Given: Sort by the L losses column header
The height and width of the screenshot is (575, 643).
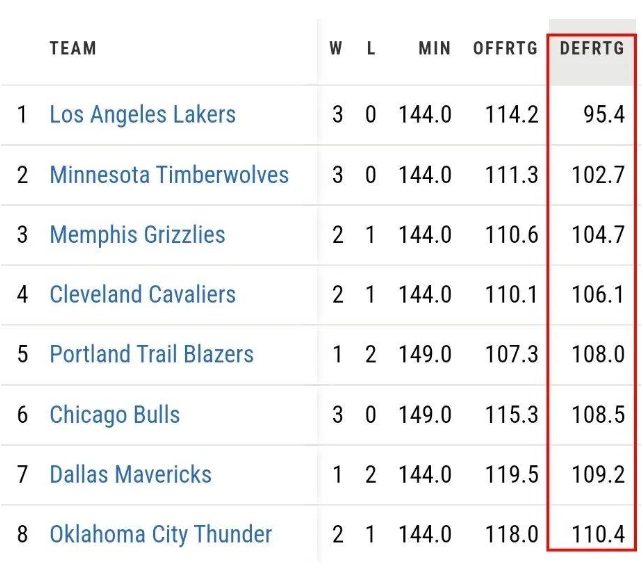Looking at the screenshot, I should point(371,48).
